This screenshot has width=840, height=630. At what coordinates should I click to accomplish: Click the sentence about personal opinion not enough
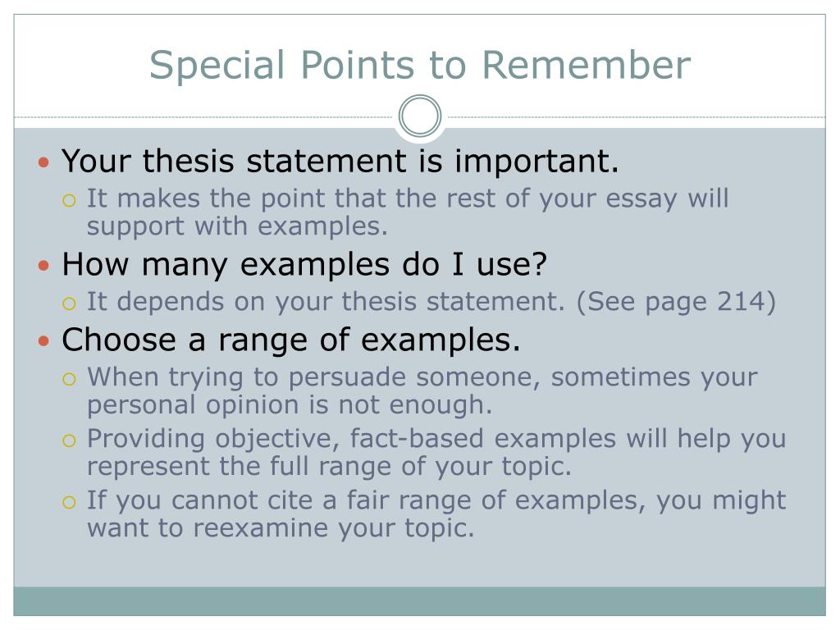coord(422,390)
